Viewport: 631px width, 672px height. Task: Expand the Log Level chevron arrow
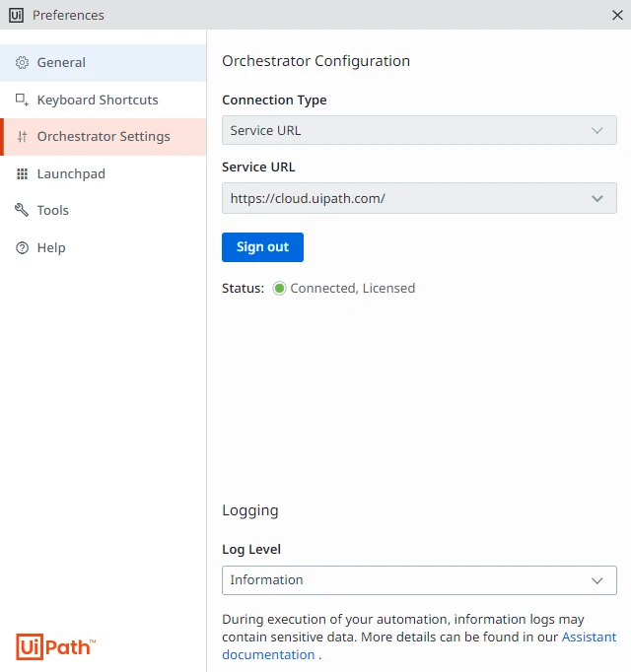pos(597,580)
